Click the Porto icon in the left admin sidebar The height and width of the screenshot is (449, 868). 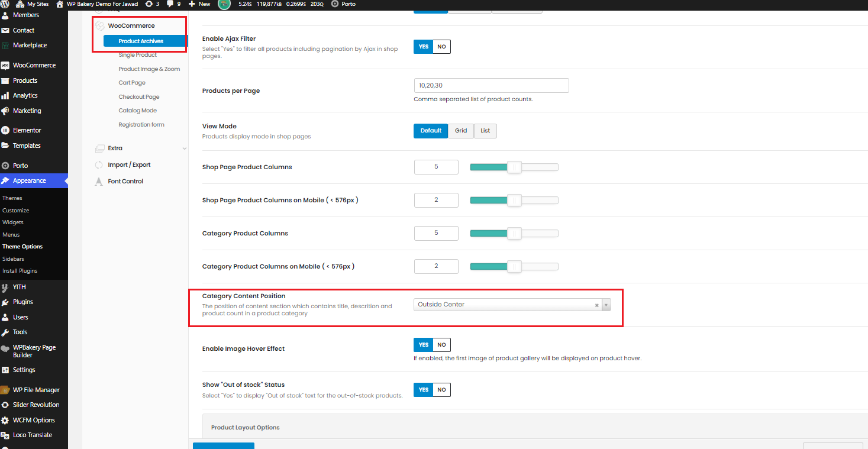tap(5, 166)
